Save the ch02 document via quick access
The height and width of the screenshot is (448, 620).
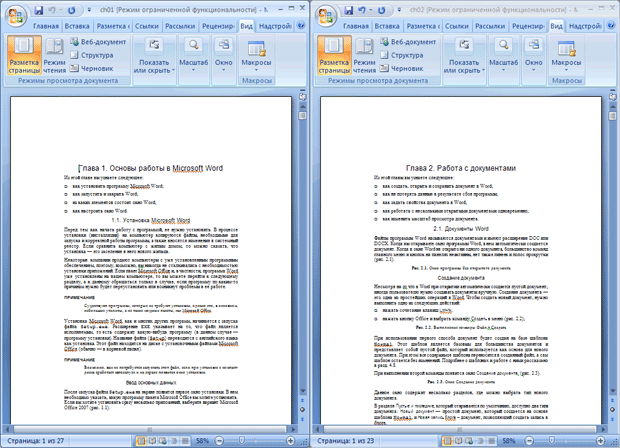[348, 10]
